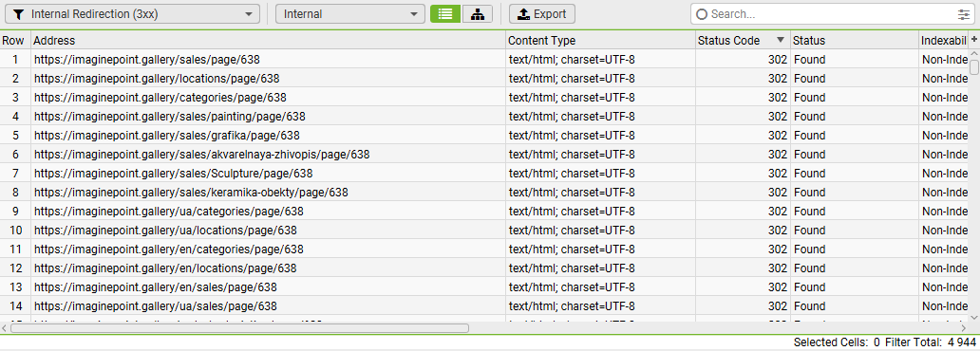Select the ua/categories/page/638 address

(169, 212)
